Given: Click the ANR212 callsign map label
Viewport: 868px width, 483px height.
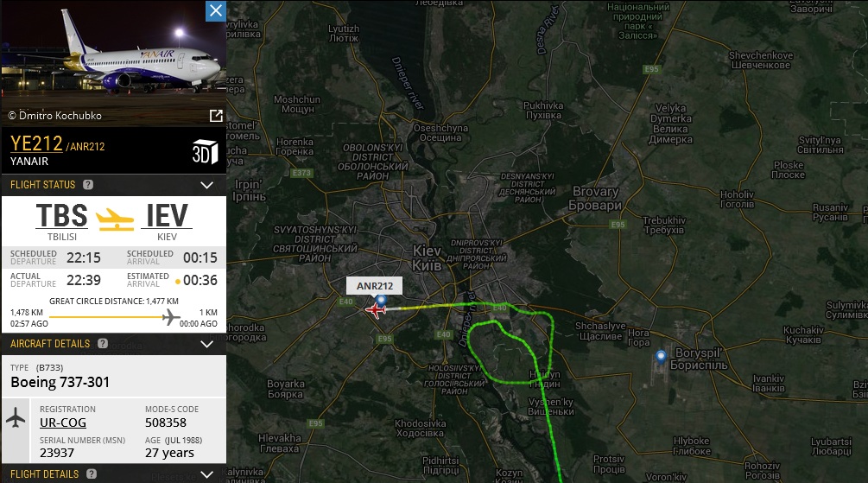Looking at the screenshot, I should [374, 286].
